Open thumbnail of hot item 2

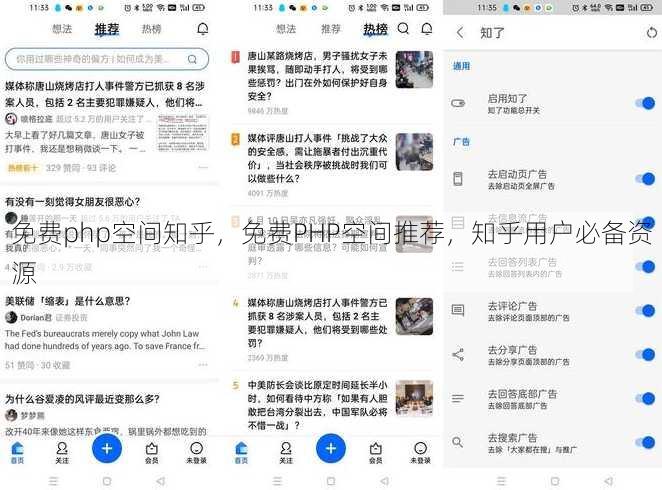click(x=414, y=152)
